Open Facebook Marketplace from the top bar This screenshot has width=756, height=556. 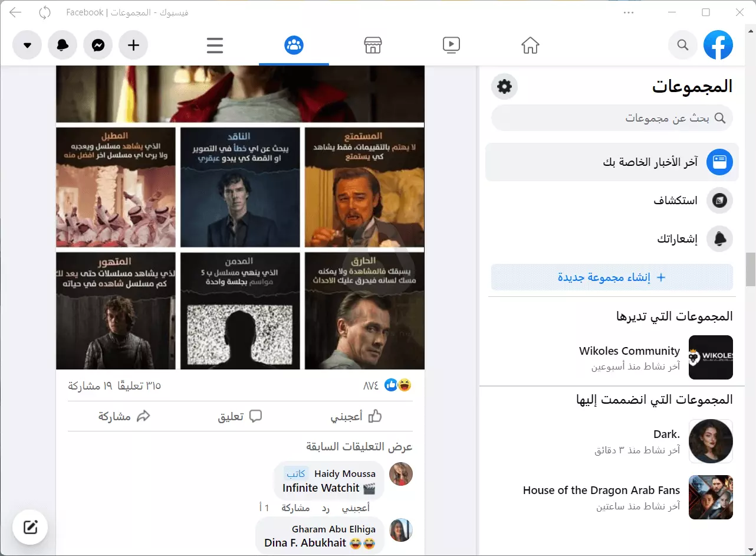click(x=373, y=45)
